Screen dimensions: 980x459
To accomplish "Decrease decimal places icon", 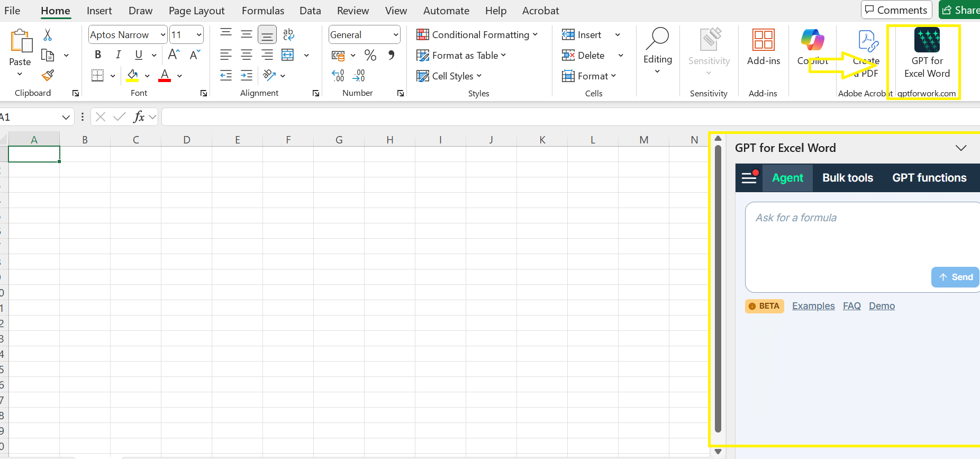I will coord(359,76).
